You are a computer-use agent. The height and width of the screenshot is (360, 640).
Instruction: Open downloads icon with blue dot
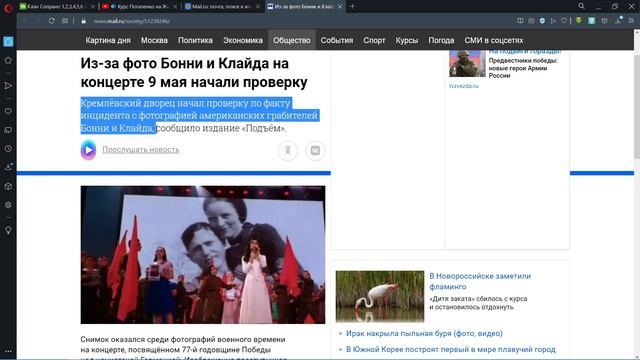click(619, 20)
